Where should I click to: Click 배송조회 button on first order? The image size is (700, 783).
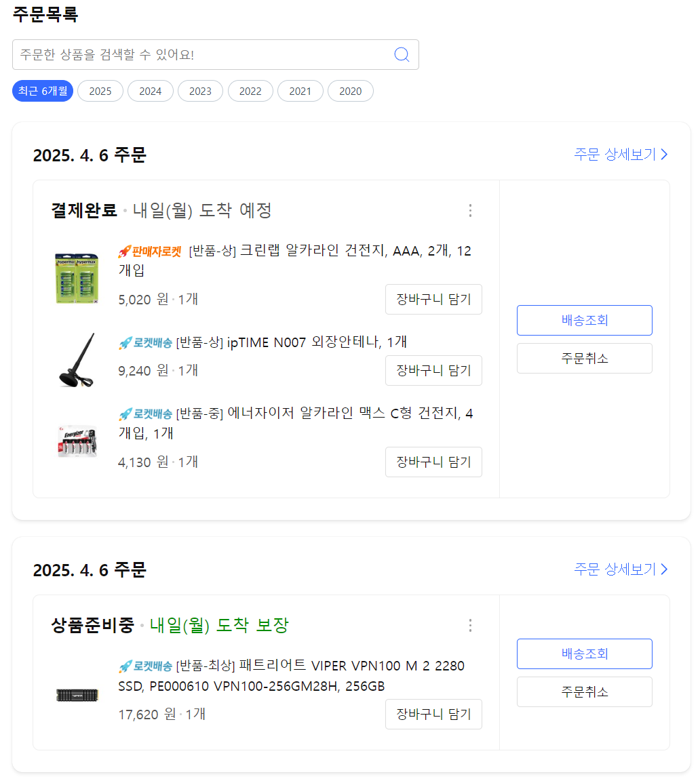point(584,320)
